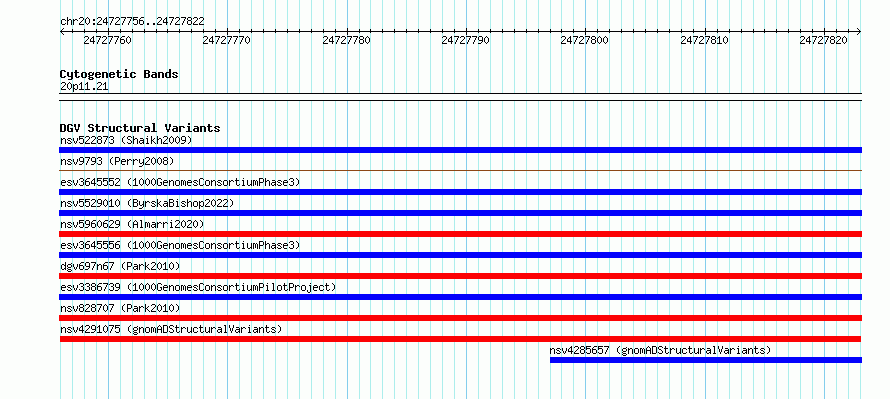The image size is (890, 399).
Task: Open the nsv828707 (Park2010) variant label
Action: click(120, 308)
